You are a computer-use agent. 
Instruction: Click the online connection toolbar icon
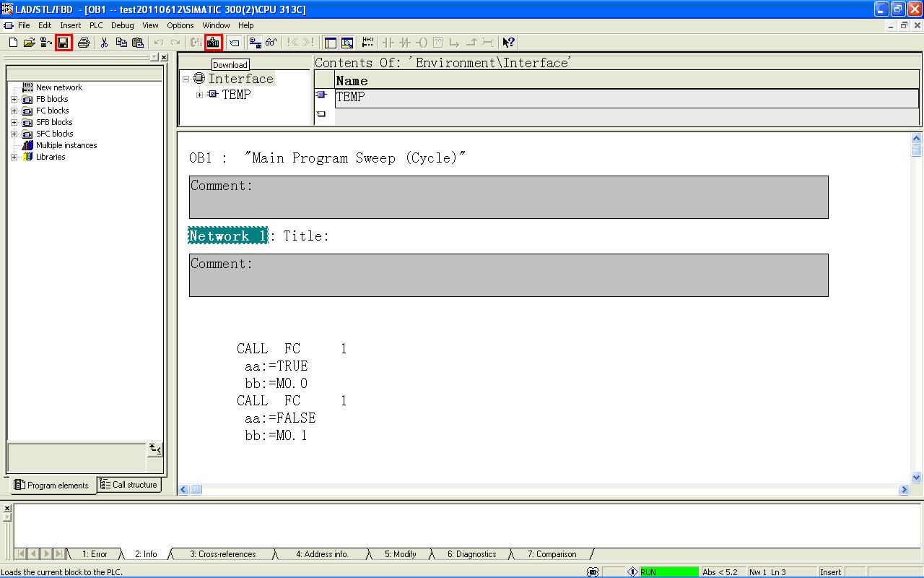255,43
